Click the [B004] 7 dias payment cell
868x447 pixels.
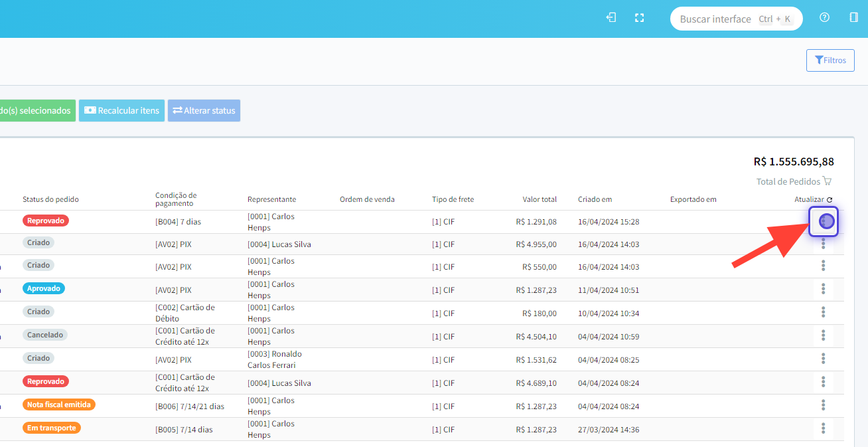pyautogui.click(x=178, y=222)
